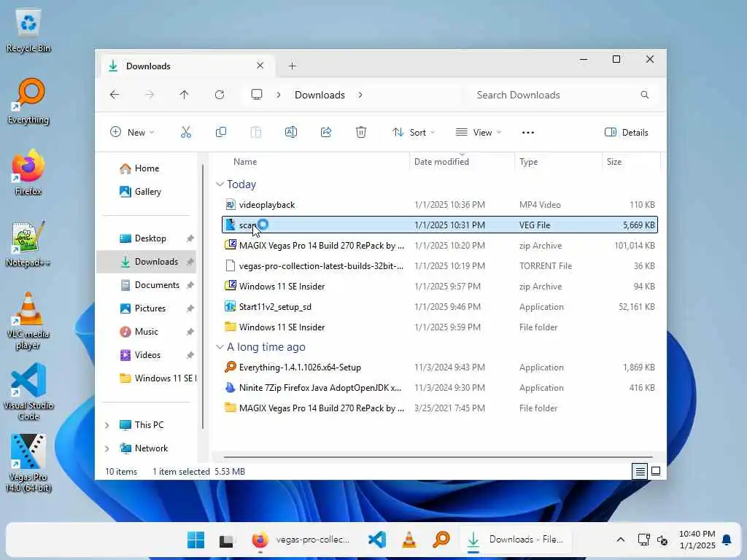
Task: Click the Share icon in toolbar
Action: coord(326,133)
